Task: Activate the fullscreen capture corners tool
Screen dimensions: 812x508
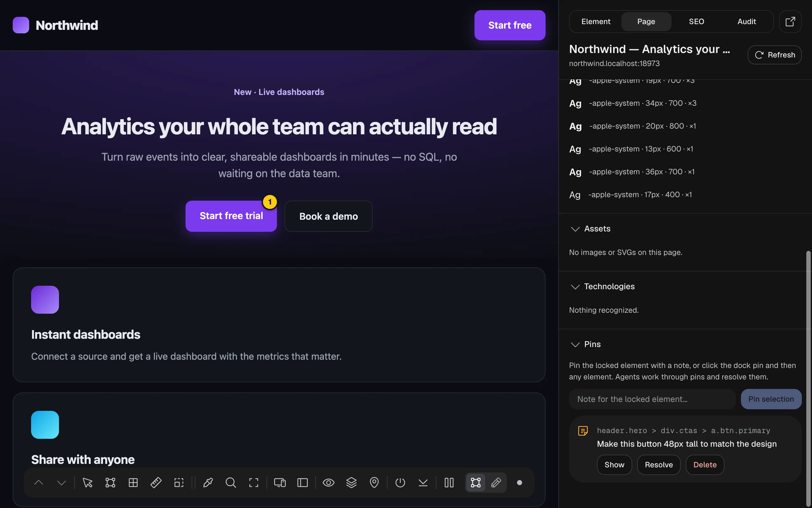Action: (x=254, y=483)
